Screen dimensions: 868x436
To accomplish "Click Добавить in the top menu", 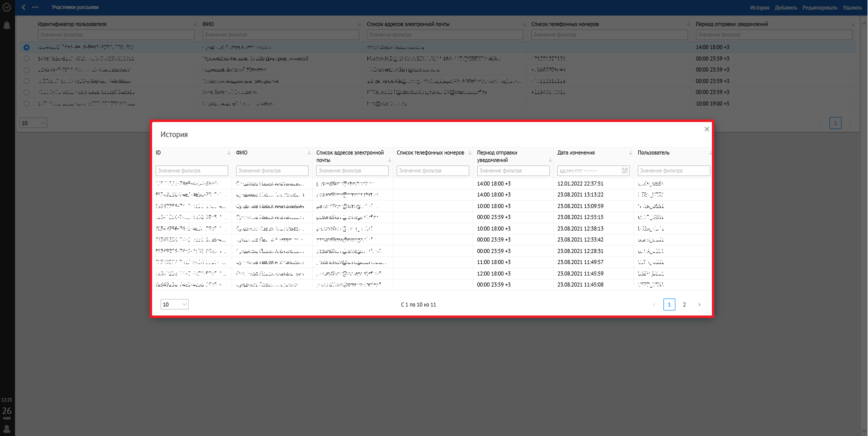I will [785, 7].
